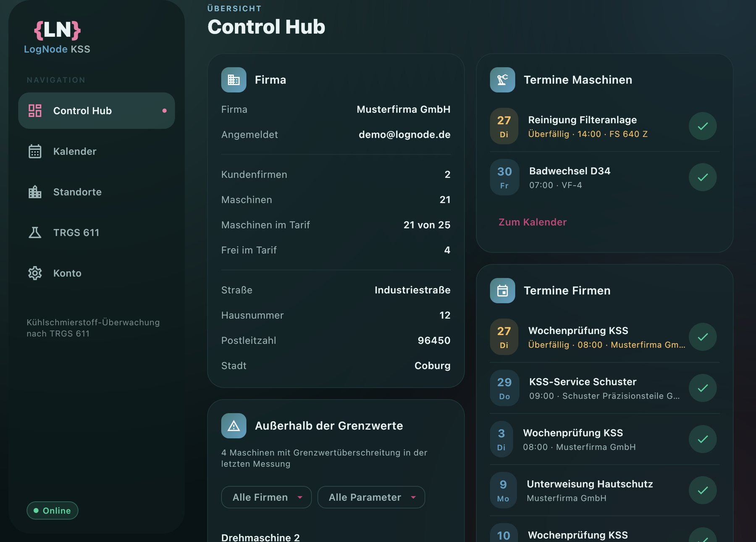The image size is (756, 542).
Task: Click the Frei im Tarif row
Action: [x=336, y=250]
